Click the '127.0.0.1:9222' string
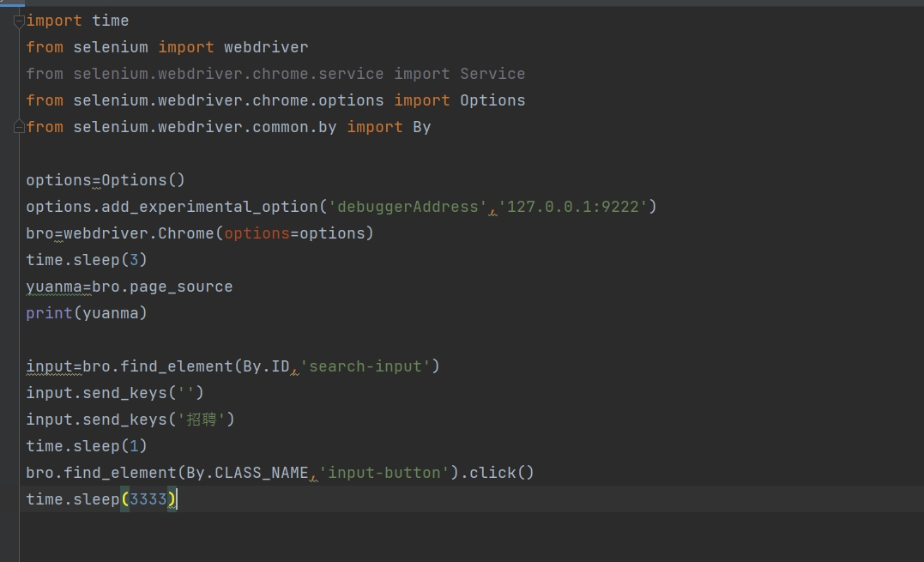924x562 pixels. coord(573,207)
